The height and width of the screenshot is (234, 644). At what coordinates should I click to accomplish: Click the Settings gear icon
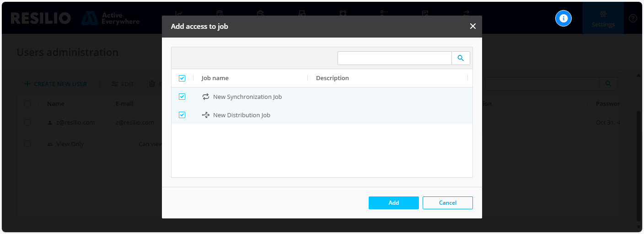point(603,14)
